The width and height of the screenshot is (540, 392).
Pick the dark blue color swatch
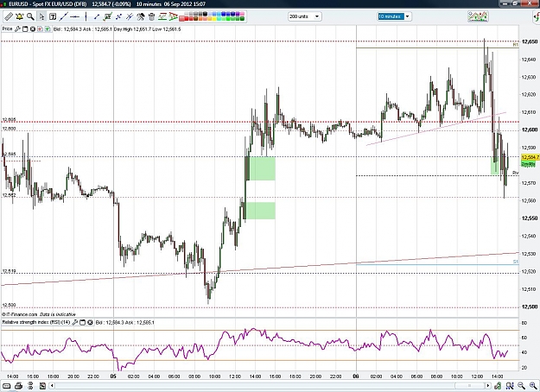pos(232,14)
